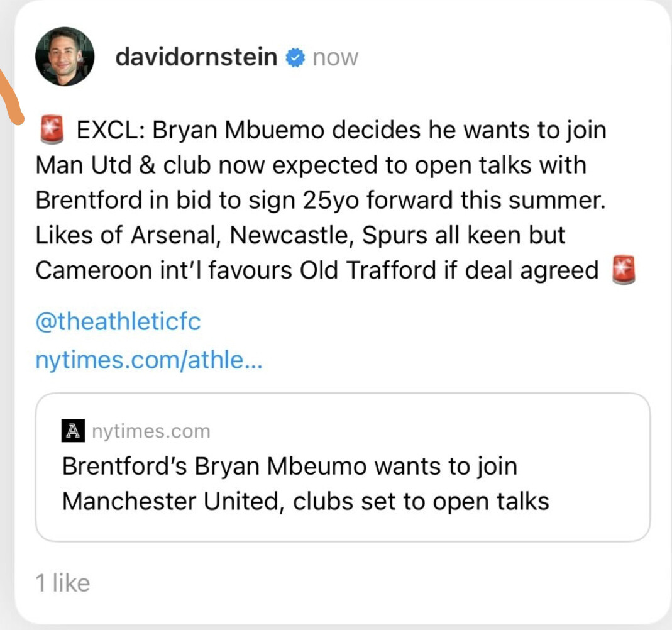Click "Manchester United, clubs set to open talks" line
The width and height of the screenshot is (672, 630).
tap(306, 501)
